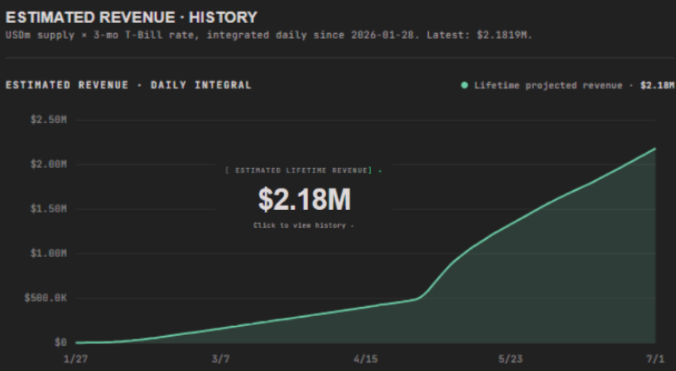Viewport: 676px width, 371px height.
Task: Click the 7/1 x-axis date label
Action: click(x=655, y=359)
